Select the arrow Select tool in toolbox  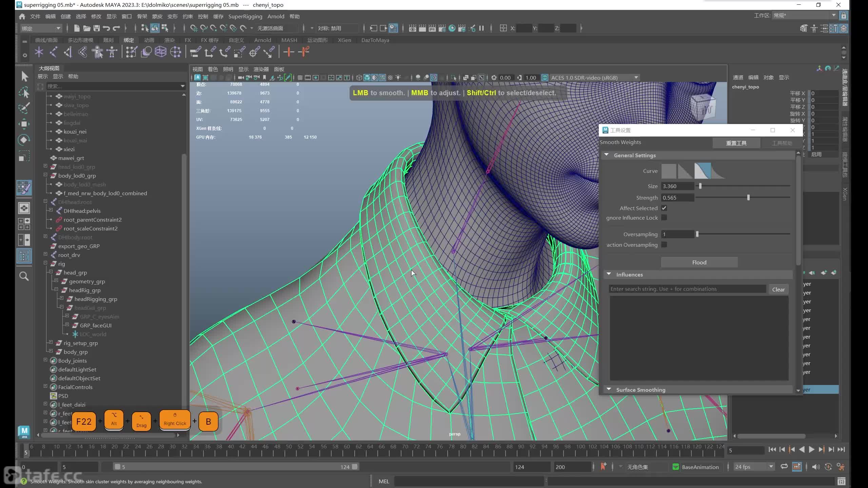pyautogui.click(x=24, y=76)
